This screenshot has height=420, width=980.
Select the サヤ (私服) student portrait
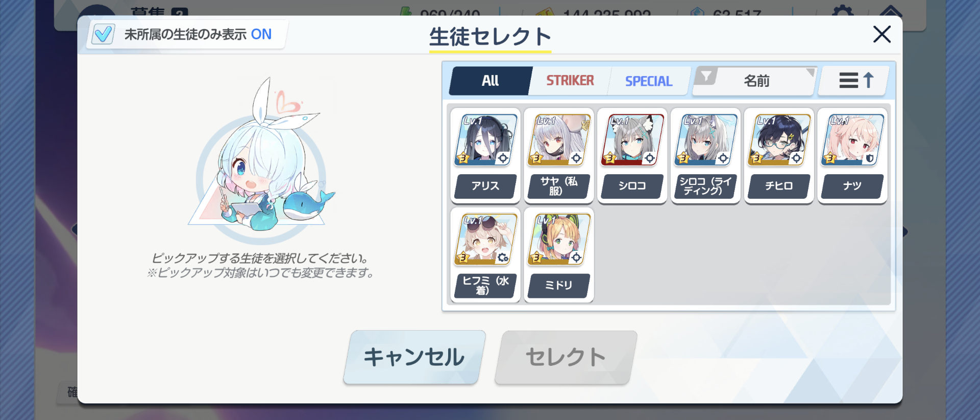559,140
